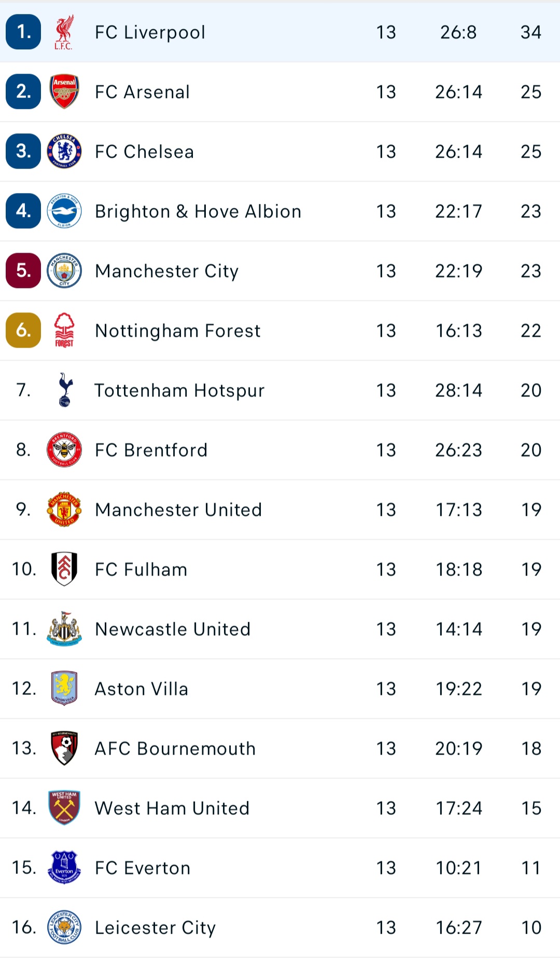560x959 pixels.
Task: Open Aston Villa team name
Action: [x=142, y=689]
